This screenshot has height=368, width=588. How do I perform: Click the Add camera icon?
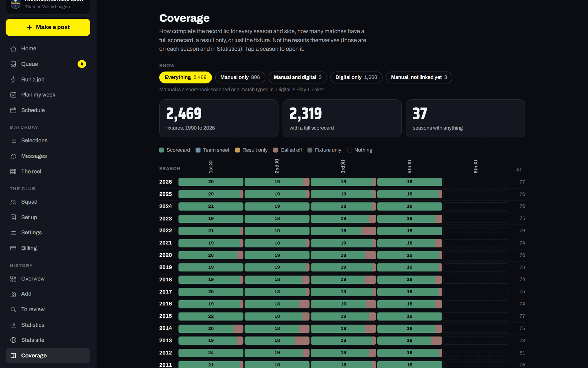(x=13, y=294)
